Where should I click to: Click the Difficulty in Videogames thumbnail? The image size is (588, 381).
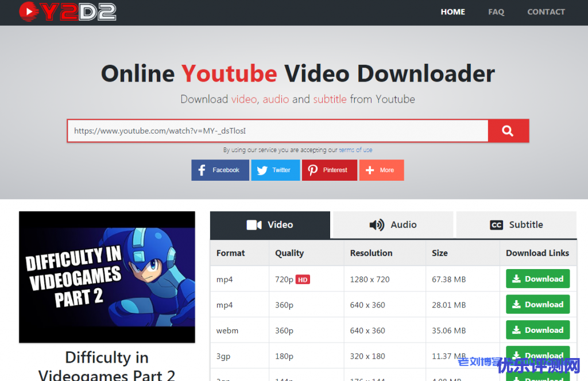pyautogui.click(x=107, y=277)
